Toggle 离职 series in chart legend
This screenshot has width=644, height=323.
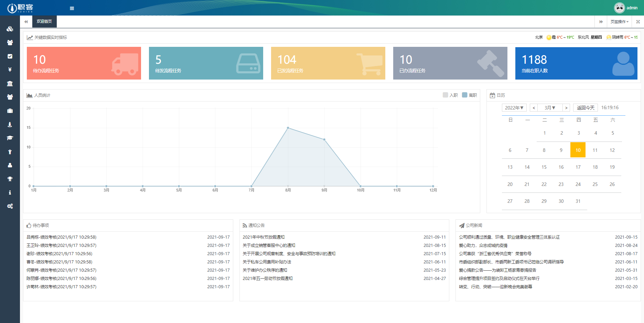point(470,95)
